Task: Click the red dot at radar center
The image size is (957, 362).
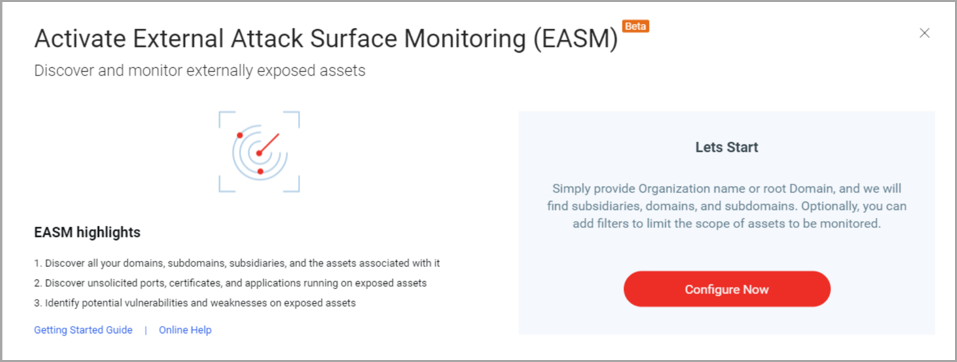Action: click(x=259, y=153)
